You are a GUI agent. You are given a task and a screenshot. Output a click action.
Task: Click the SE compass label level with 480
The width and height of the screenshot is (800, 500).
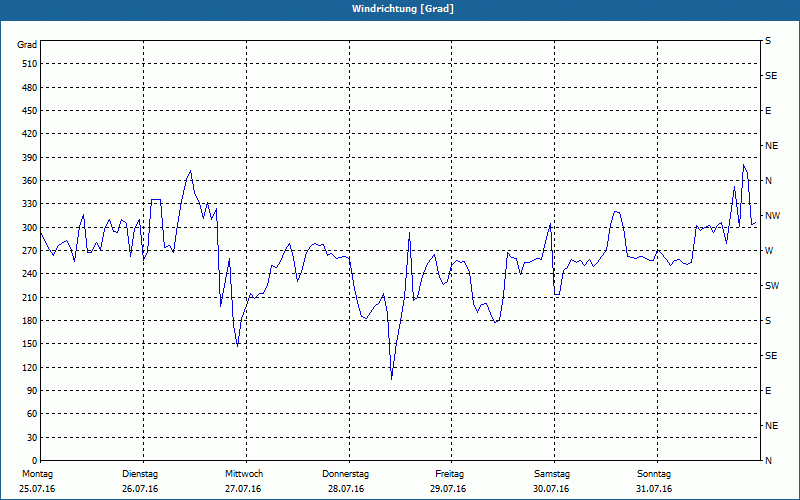pos(771,76)
